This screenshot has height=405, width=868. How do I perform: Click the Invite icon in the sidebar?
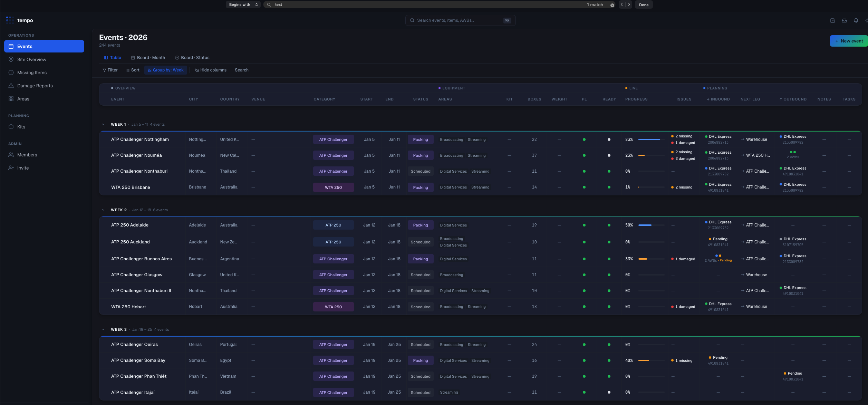pos(11,167)
